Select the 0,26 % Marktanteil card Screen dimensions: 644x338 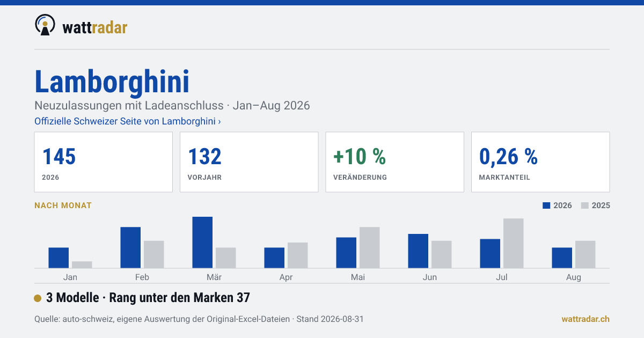540,162
